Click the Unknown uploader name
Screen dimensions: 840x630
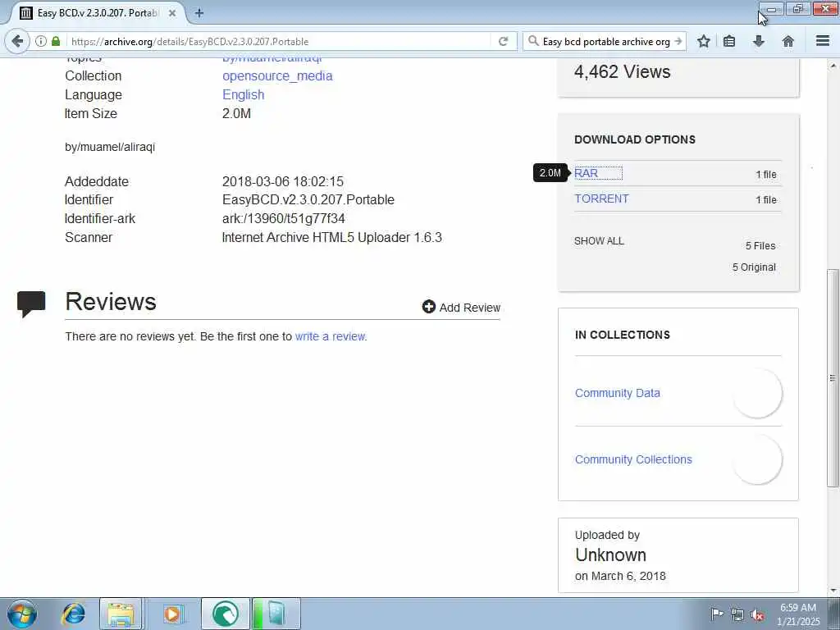pyautogui.click(x=610, y=555)
